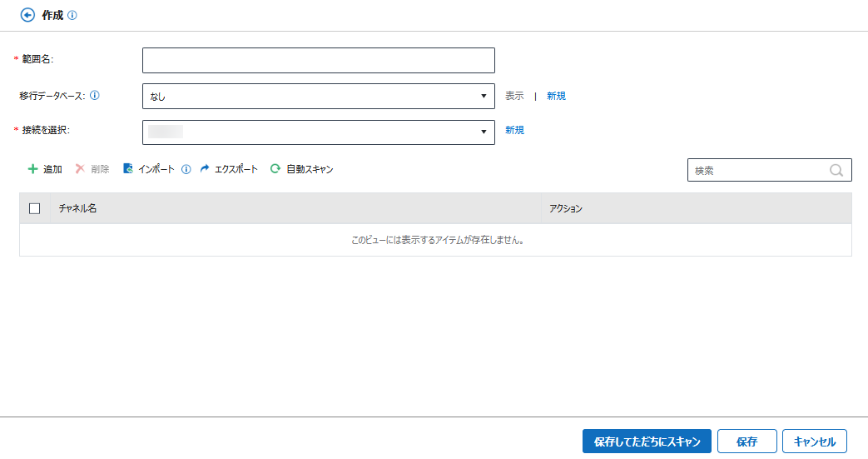Click the 追加 toolbar label
This screenshot has height=459, width=868.
coord(52,169)
